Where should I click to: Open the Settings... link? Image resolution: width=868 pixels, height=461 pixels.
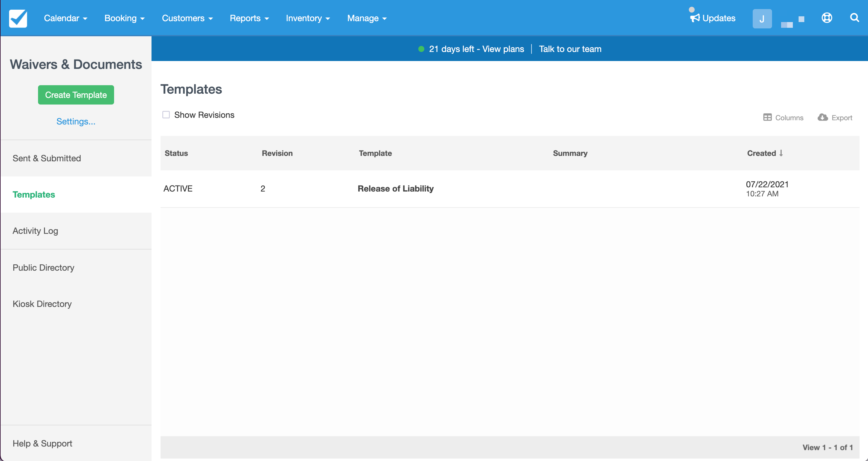pyautogui.click(x=76, y=121)
